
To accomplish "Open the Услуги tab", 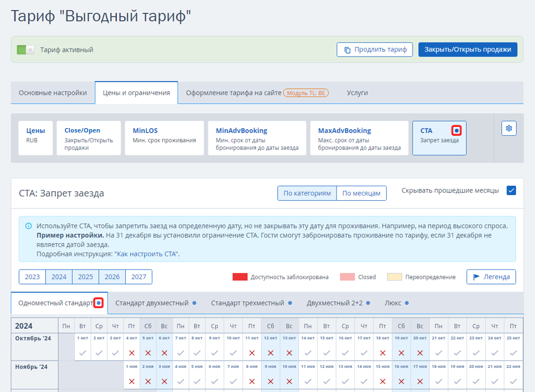I will tap(357, 93).
